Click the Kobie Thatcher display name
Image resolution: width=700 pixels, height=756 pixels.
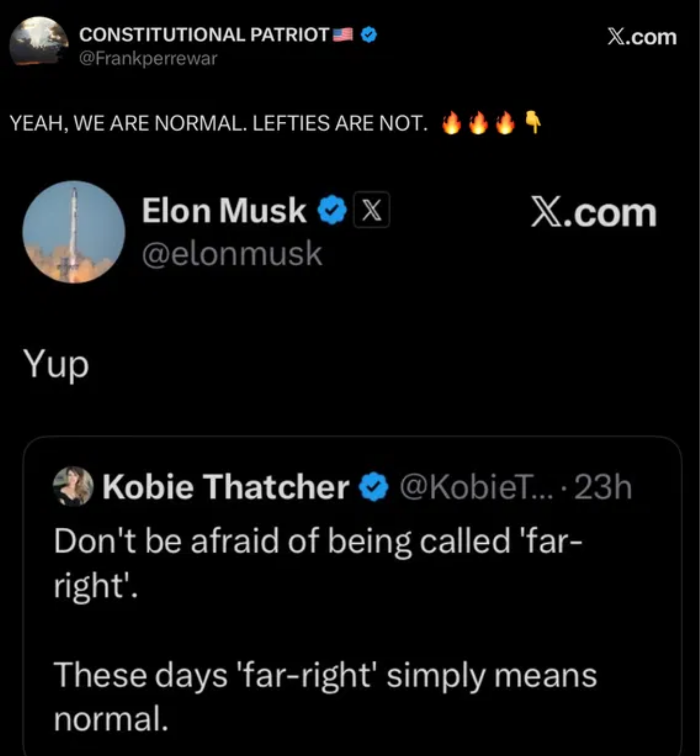click(x=226, y=487)
